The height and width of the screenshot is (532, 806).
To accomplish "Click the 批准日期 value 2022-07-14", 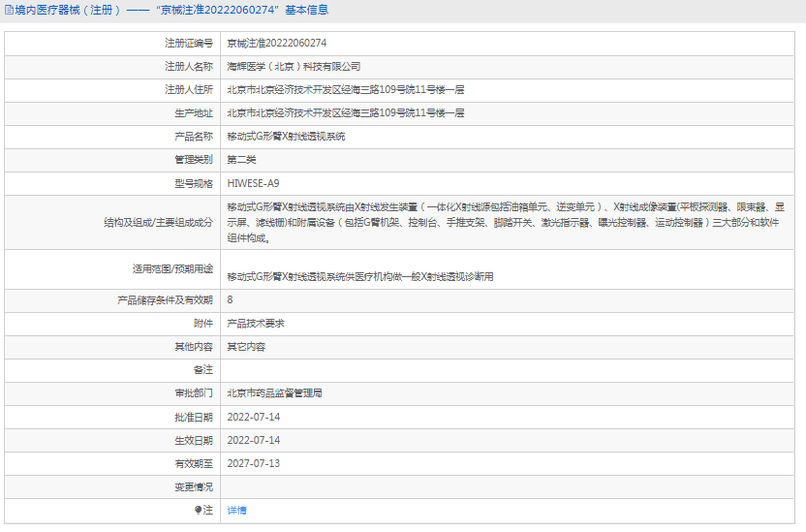I will pos(254,417).
